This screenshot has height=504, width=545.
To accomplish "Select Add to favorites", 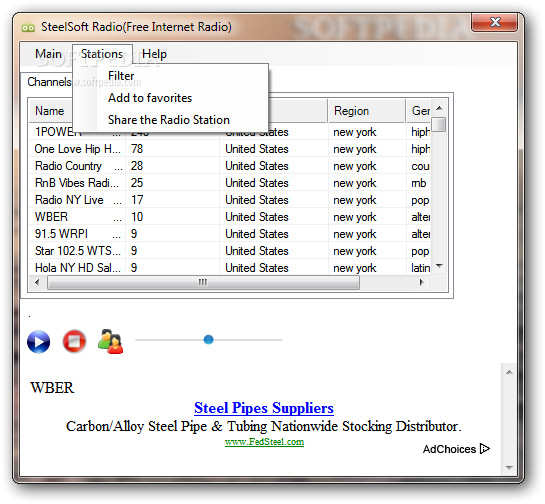I will coord(150,98).
